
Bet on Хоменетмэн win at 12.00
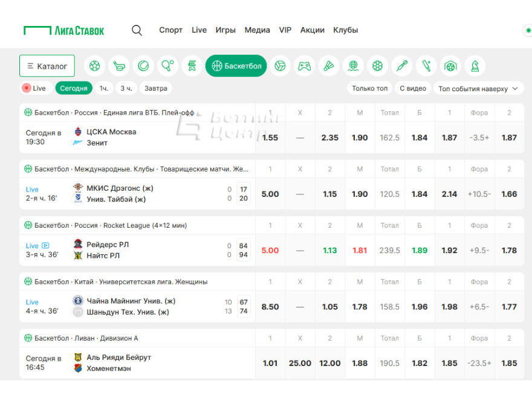click(x=330, y=363)
